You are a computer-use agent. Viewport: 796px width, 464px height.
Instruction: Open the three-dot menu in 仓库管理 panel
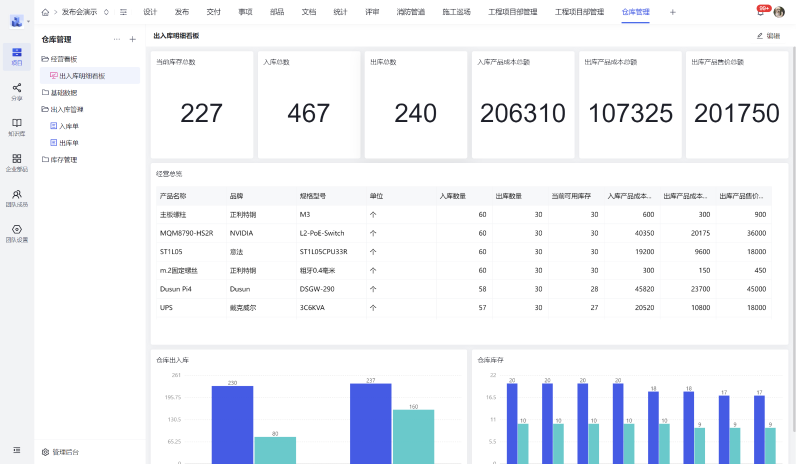click(117, 39)
